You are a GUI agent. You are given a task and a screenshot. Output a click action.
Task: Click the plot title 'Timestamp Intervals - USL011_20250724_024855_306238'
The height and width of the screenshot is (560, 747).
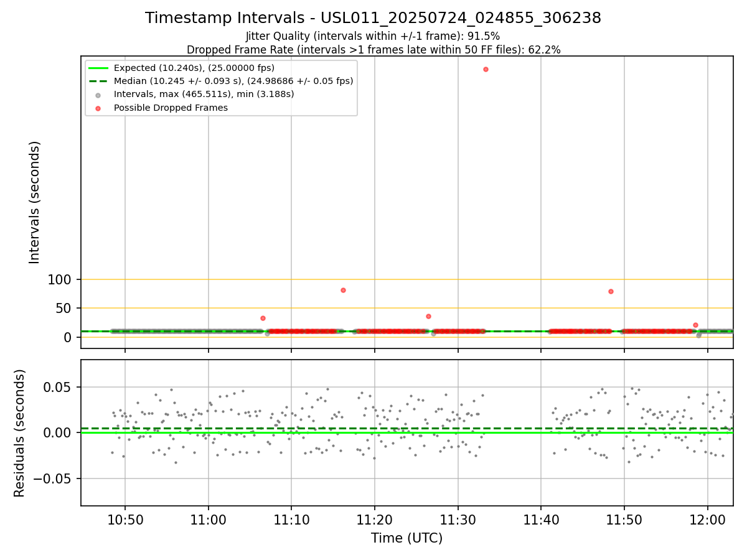tap(373, 18)
